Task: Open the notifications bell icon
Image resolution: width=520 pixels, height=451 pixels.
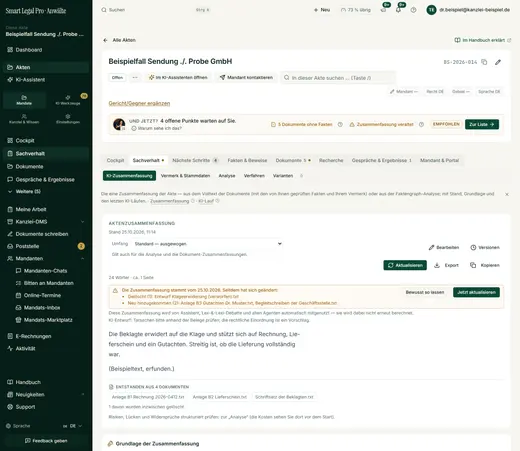Action: pyautogui.click(x=398, y=10)
